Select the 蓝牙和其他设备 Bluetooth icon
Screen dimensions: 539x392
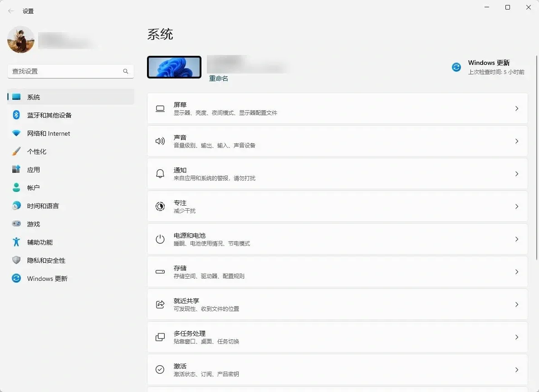click(x=16, y=115)
